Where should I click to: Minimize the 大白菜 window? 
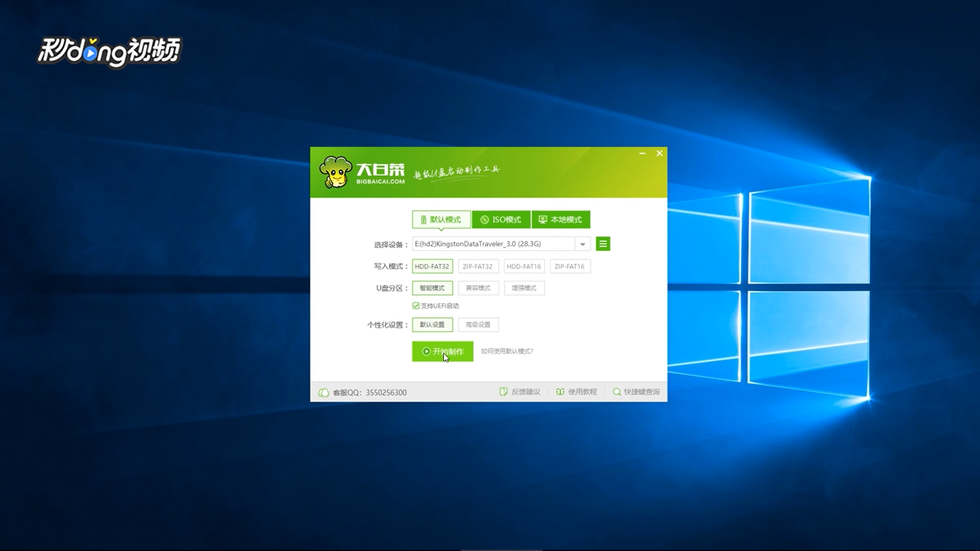[642, 154]
